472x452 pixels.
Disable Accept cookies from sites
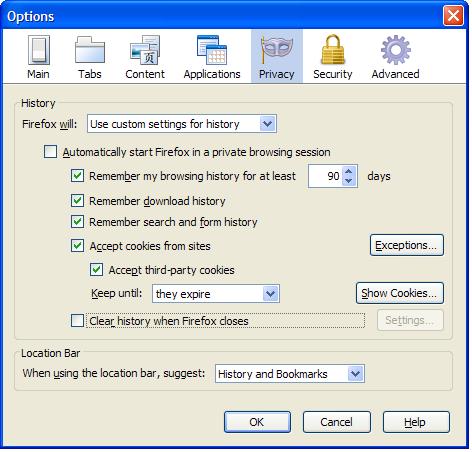click(77, 246)
